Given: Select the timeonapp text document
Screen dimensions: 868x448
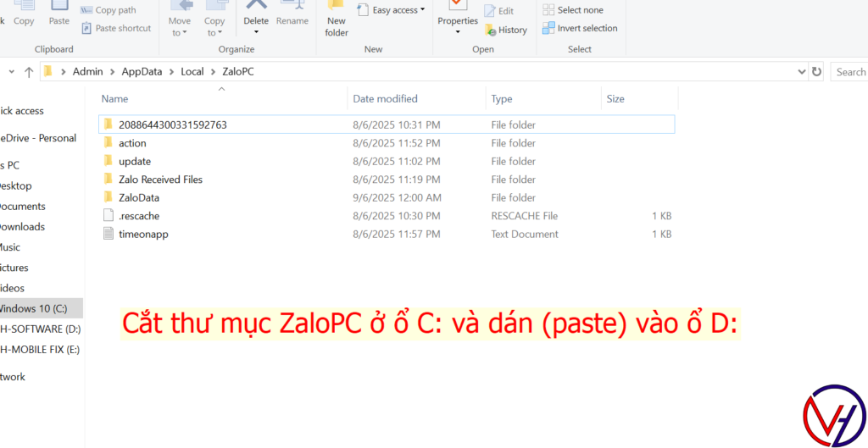Looking at the screenshot, I should tap(142, 234).
